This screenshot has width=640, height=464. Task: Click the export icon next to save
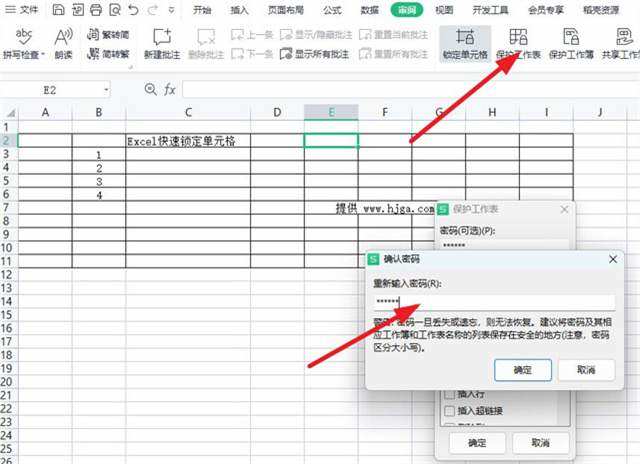tap(78, 9)
